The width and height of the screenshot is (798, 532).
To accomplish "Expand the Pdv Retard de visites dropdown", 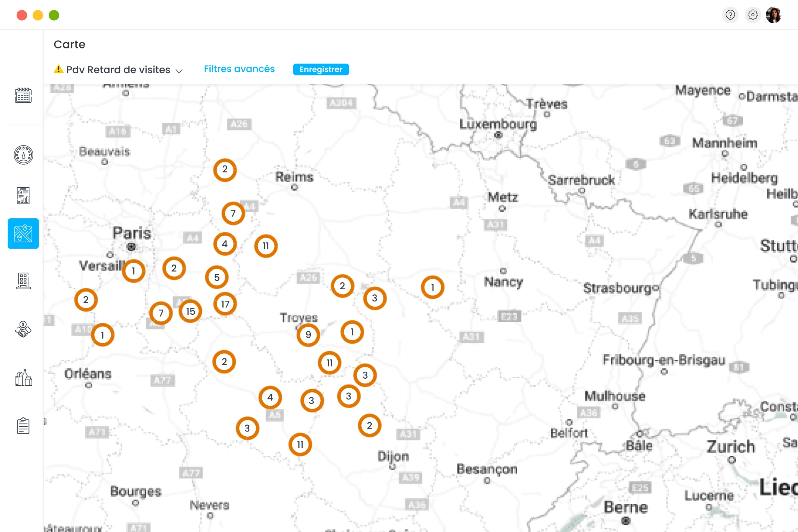I will [x=180, y=70].
